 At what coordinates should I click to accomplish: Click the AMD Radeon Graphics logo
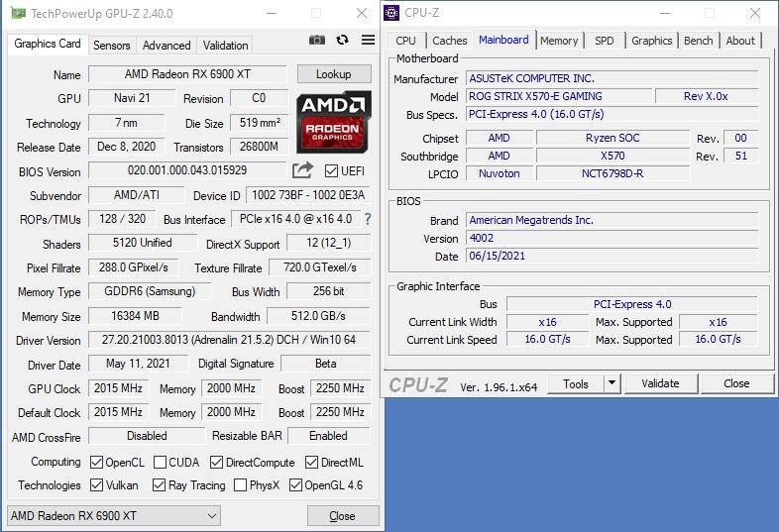[333, 122]
